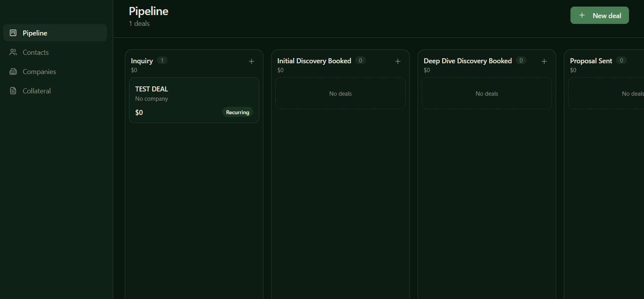
Task: Create a new deal with New deal button
Action: click(x=599, y=15)
